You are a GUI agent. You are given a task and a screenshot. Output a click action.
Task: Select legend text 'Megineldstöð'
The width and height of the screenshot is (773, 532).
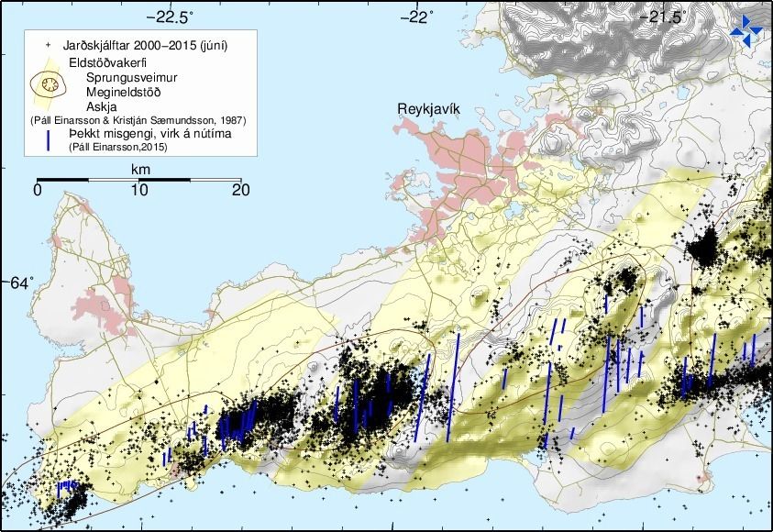click(123, 93)
